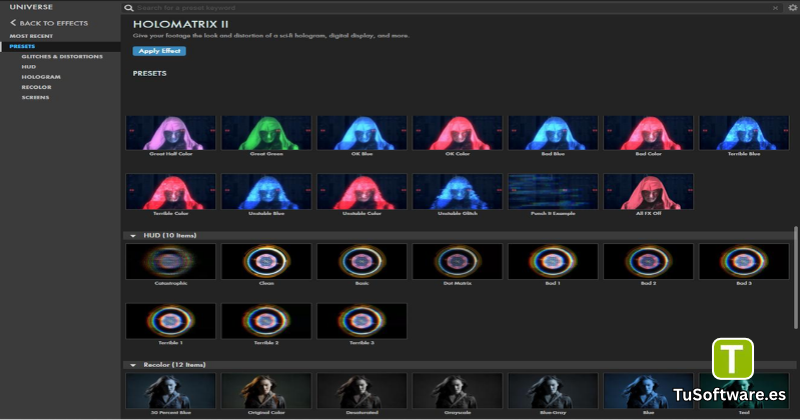Select the Bad 3 HUD preset
The image size is (800, 420).
(744, 261)
